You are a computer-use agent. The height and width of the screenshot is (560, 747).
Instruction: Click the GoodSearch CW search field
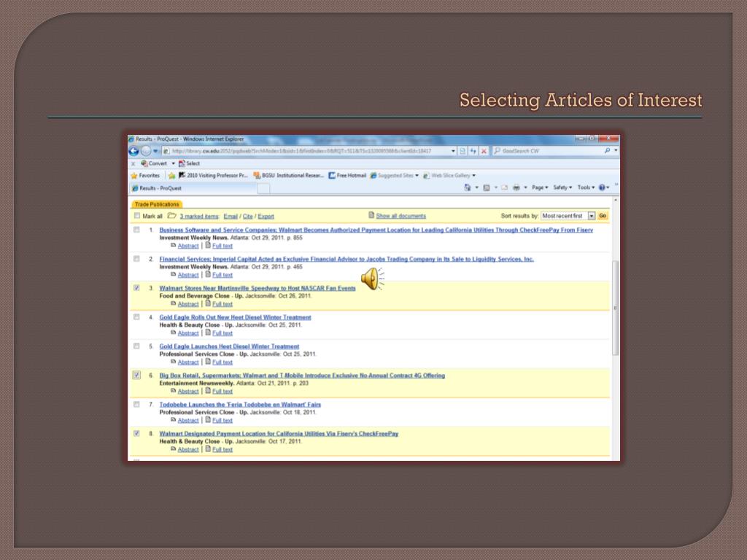point(548,150)
